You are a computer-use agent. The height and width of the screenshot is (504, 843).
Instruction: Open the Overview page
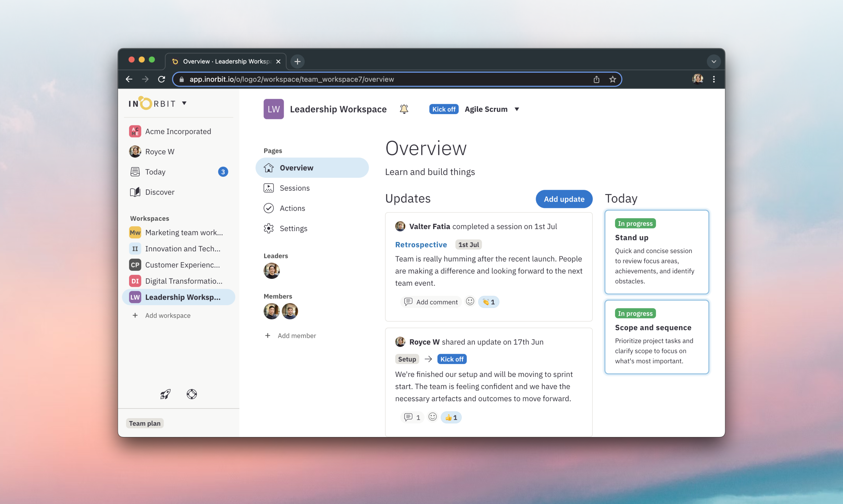tap(312, 168)
